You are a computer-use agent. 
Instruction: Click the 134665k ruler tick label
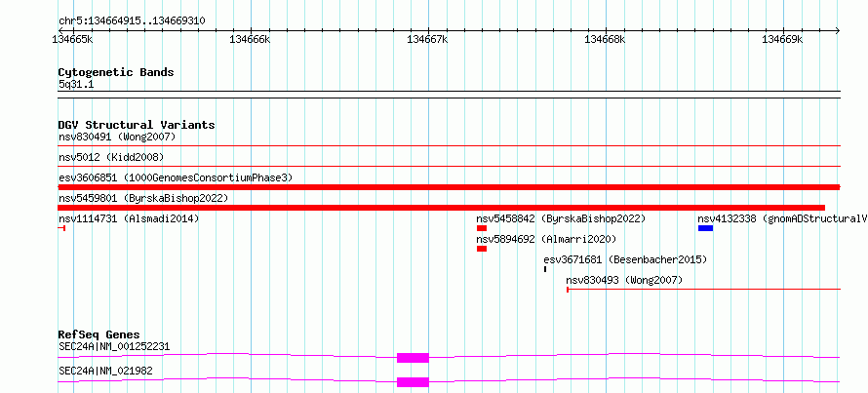(72, 39)
